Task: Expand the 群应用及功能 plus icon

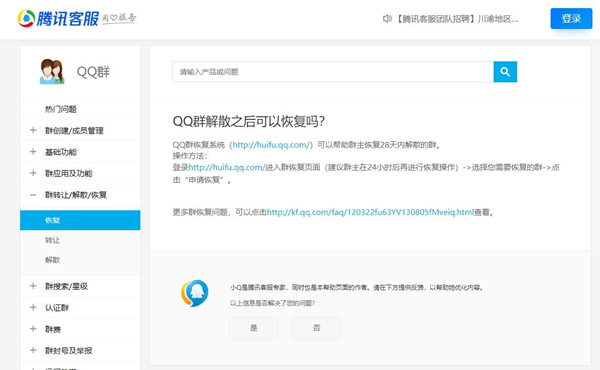Action: (x=33, y=173)
